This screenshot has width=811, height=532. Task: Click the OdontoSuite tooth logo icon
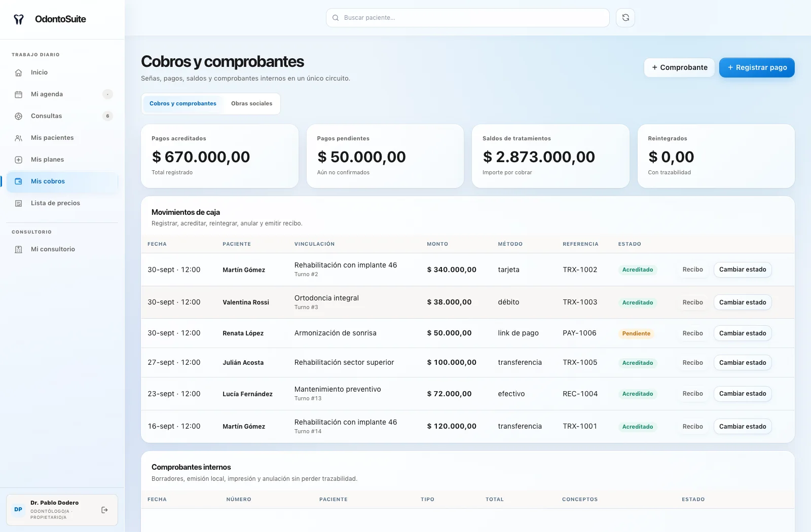(x=19, y=19)
